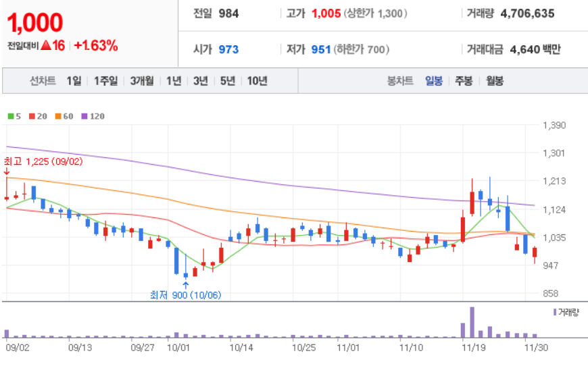
Task: Switch to the 3년 chart range
Action: coord(201,80)
